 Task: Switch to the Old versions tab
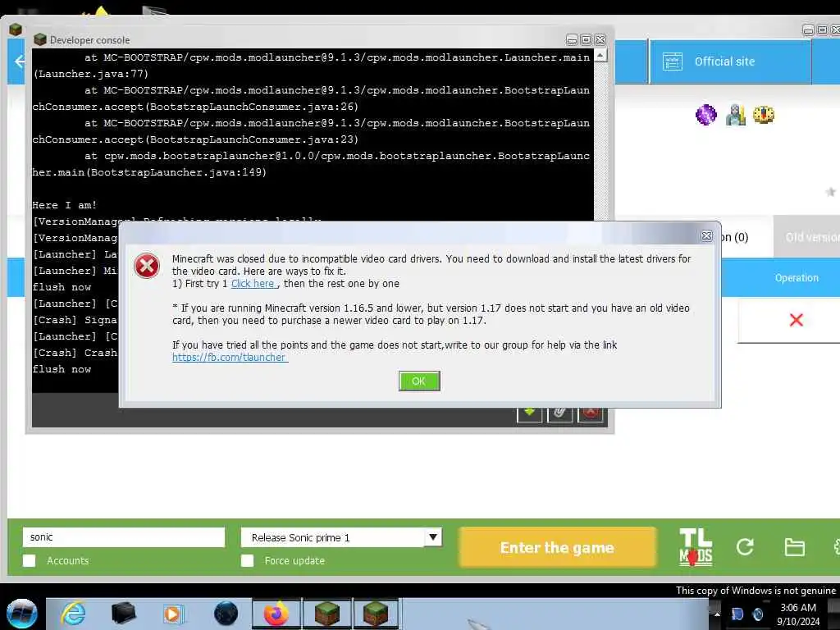click(x=809, y=237)
